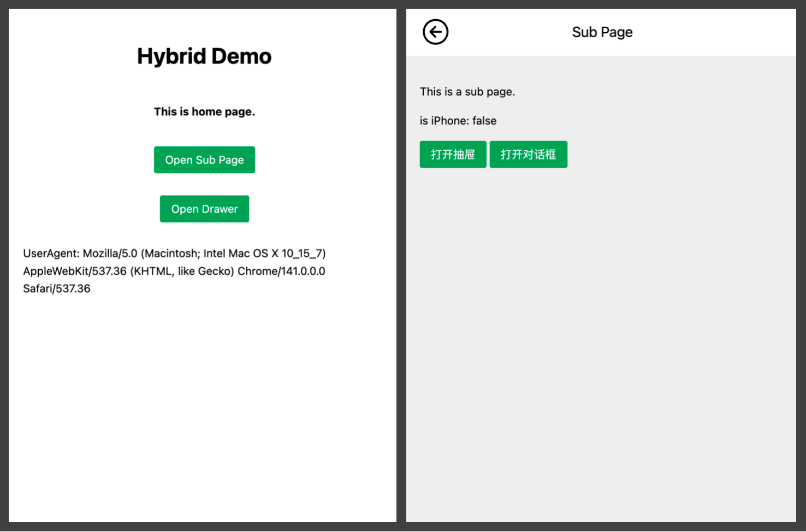Click the 'Safari/537.36' text

pos(57,289)
